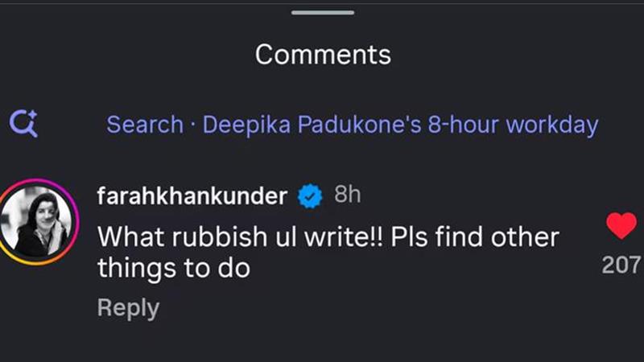Open Deepika Padukone's 8-hour workday search
The width and height of the screenshot is (644, 362).
(x=400, y=125)
